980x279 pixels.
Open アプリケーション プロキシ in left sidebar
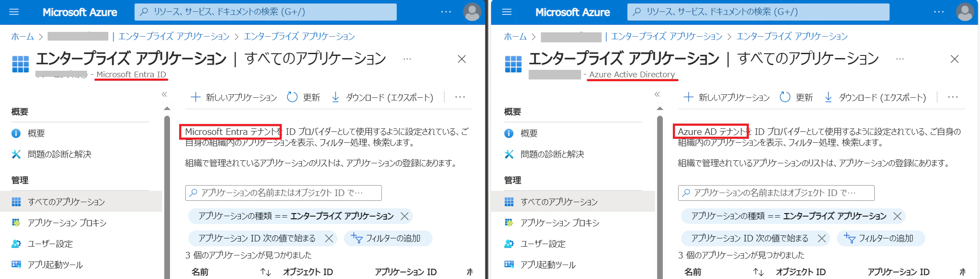click(x=81, y=223)
